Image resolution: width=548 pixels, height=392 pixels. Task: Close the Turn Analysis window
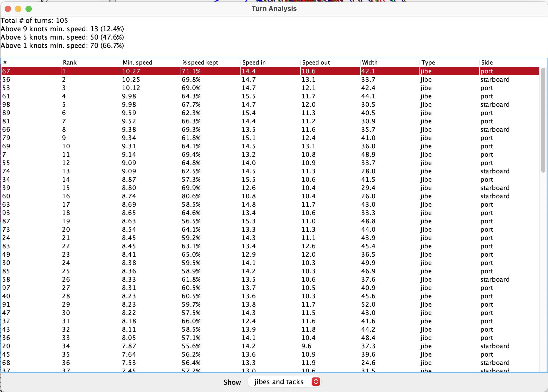[8, 9]
